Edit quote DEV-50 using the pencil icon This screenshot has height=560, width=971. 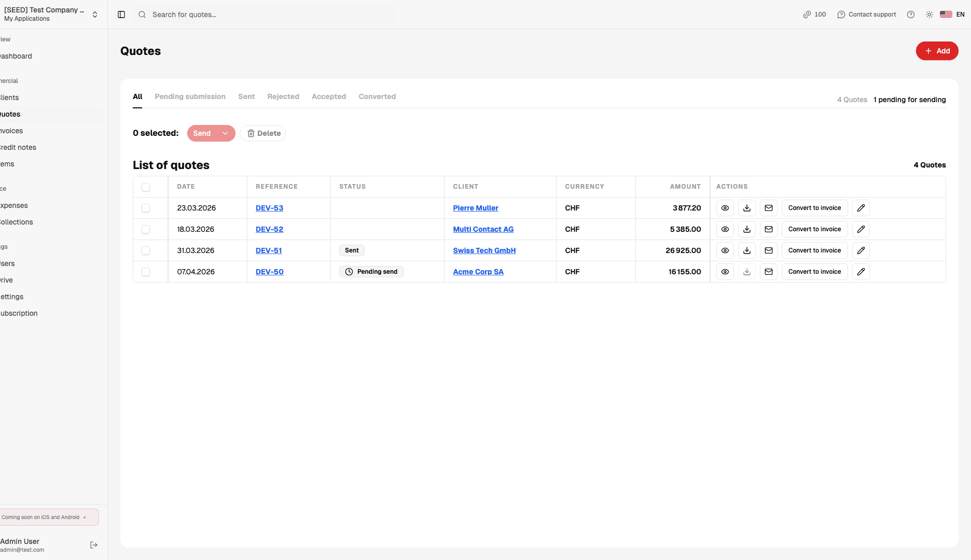tap(861, 271)
